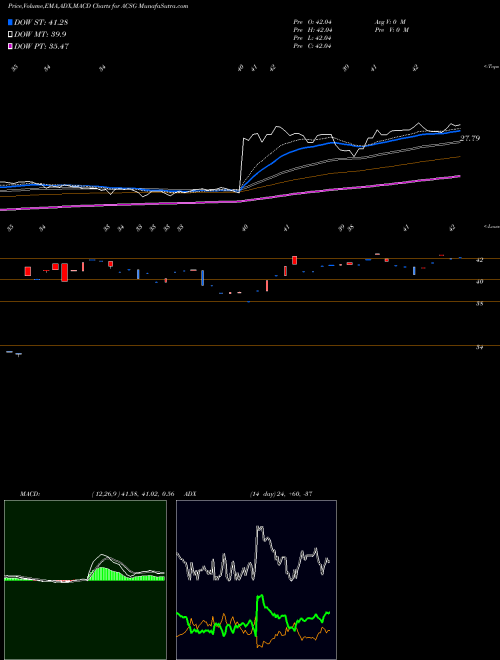
Task: Click ADX values '(14 day) 24, +60, -37'
Action: pos(281,494)
